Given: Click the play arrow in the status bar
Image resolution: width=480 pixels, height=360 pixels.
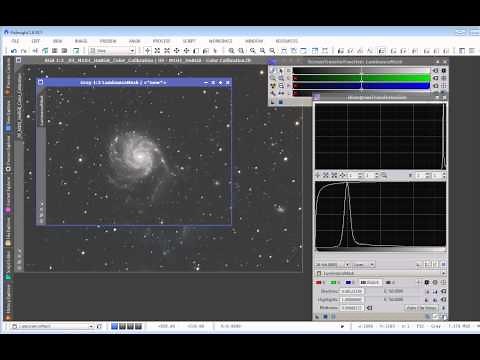Looking at the screenshot, I should click(342, 326).
